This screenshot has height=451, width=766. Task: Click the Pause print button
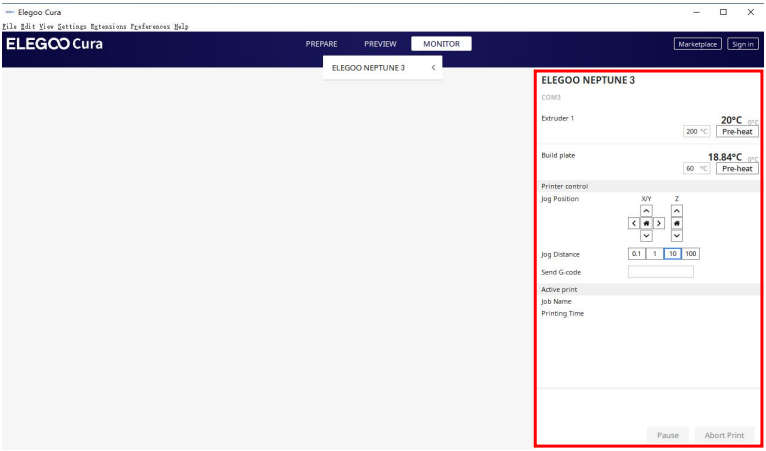pos(668,435)
